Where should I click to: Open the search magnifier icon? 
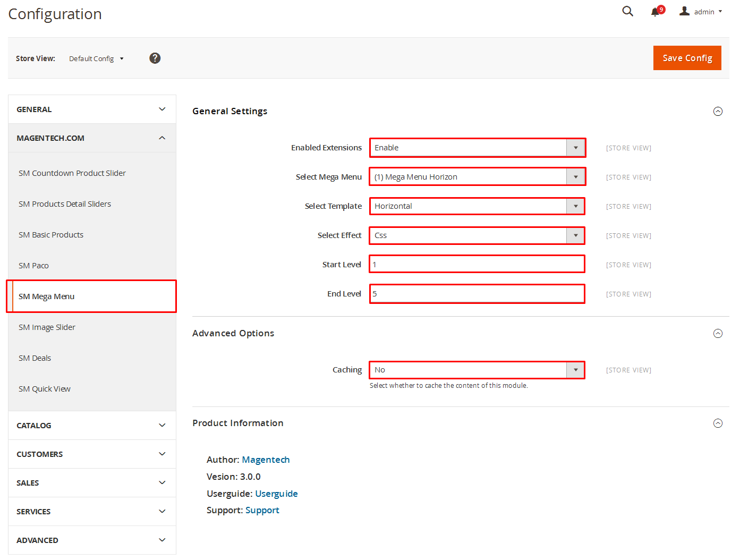(x=627, y=11)
